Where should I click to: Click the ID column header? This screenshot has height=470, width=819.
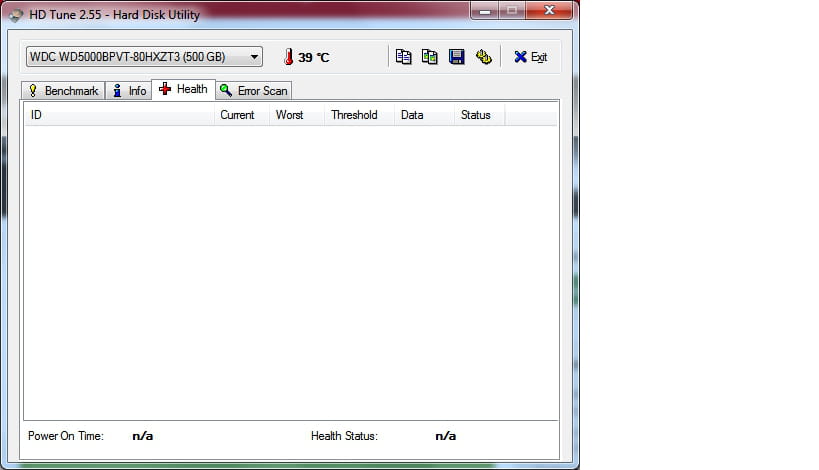click(120, 115)
